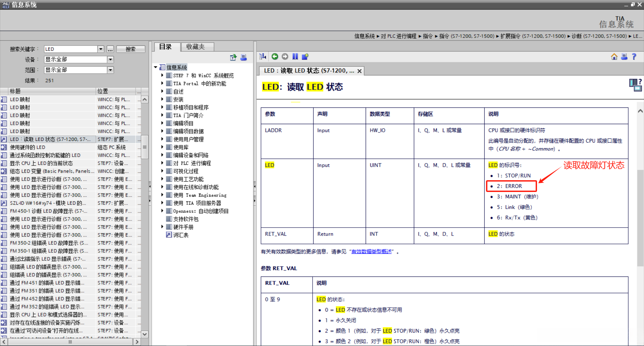644x346 pixels.
Task: Click the ellipsis button next to the keyword field
Action: click(110, 49)
